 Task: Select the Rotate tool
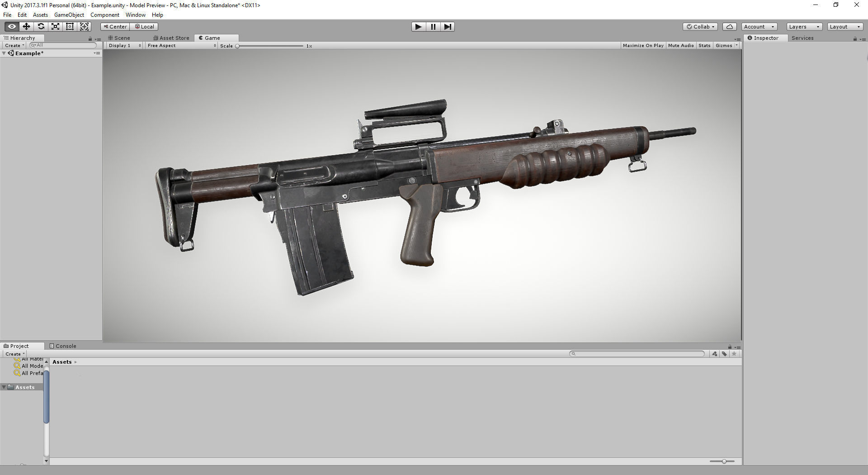[41, 27]
